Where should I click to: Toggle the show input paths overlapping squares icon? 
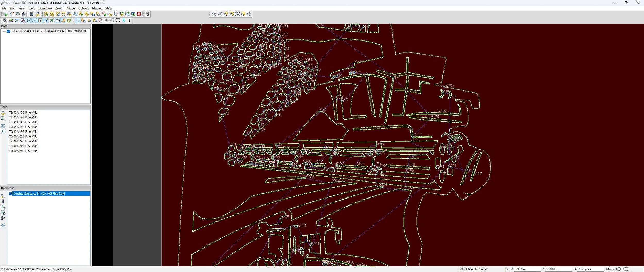point(23,20)
